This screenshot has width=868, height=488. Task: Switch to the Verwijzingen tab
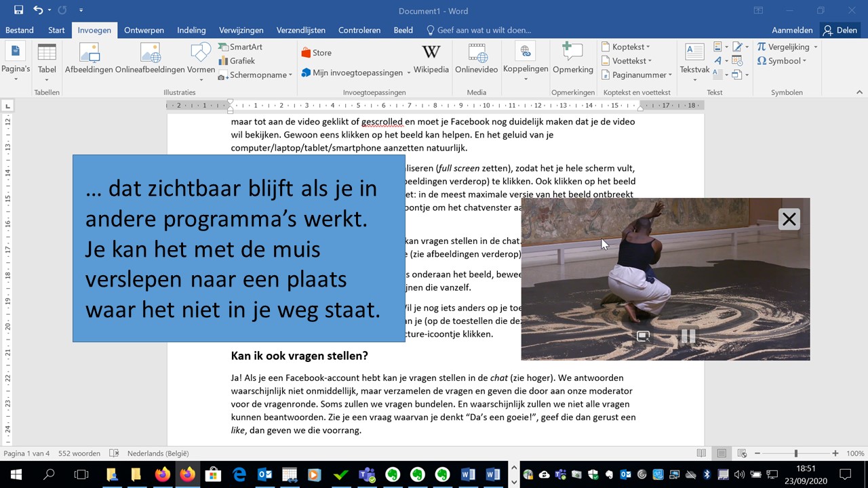(241, 30)
